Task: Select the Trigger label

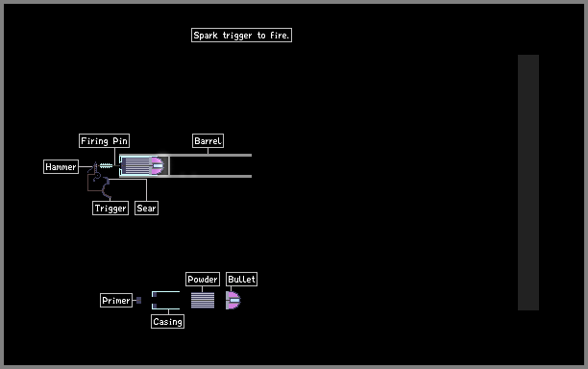Action: click(x=110, y=209)
